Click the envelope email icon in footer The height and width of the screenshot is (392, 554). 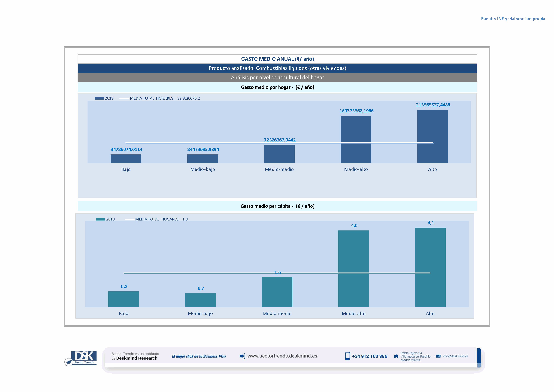click(438, 356)
